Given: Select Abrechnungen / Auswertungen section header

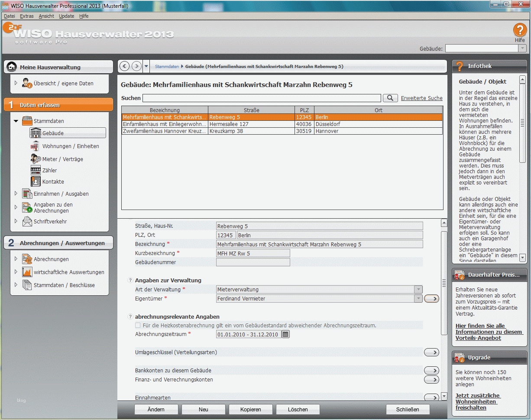Looking at the screenshot, I should (58, 243).
